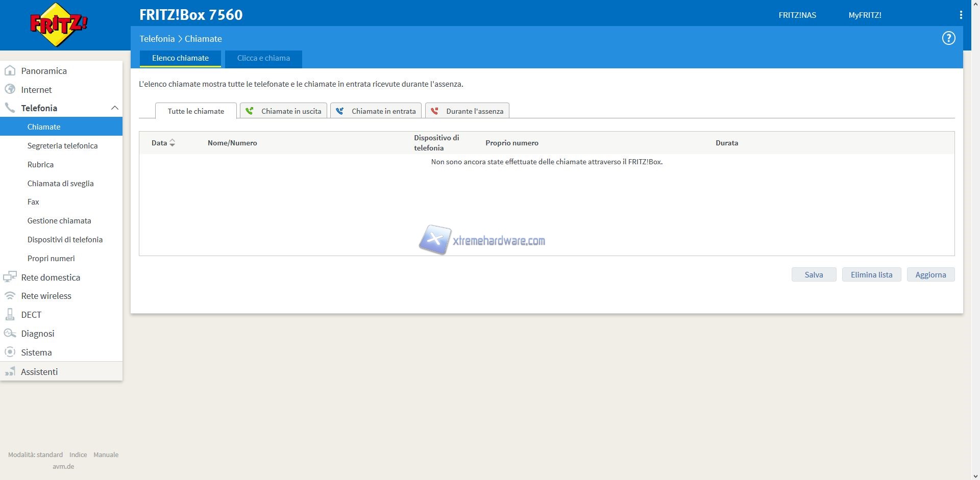Screen dimensions: 980x480
Task: Switch to the Clicca e chiama tab
Action: point(263,58)
